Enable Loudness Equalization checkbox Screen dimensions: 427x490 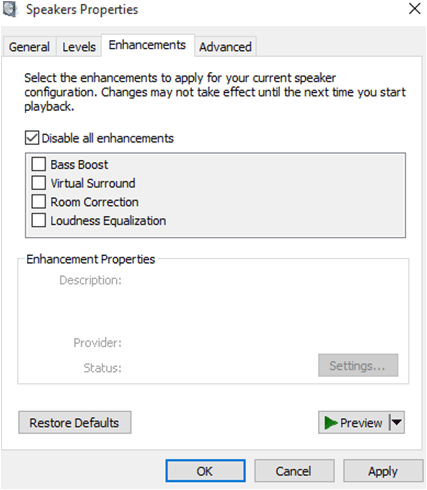click(x=39, y=220)
